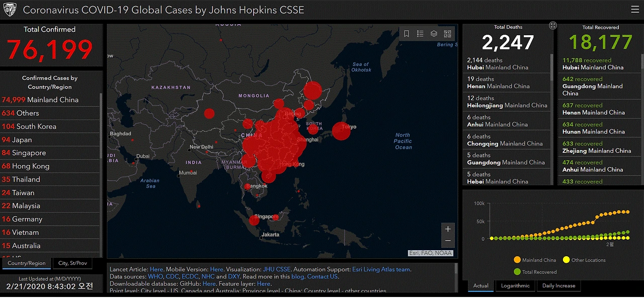
Task: Select '84 Singapore' in country list
Action: tap(50, 153)
